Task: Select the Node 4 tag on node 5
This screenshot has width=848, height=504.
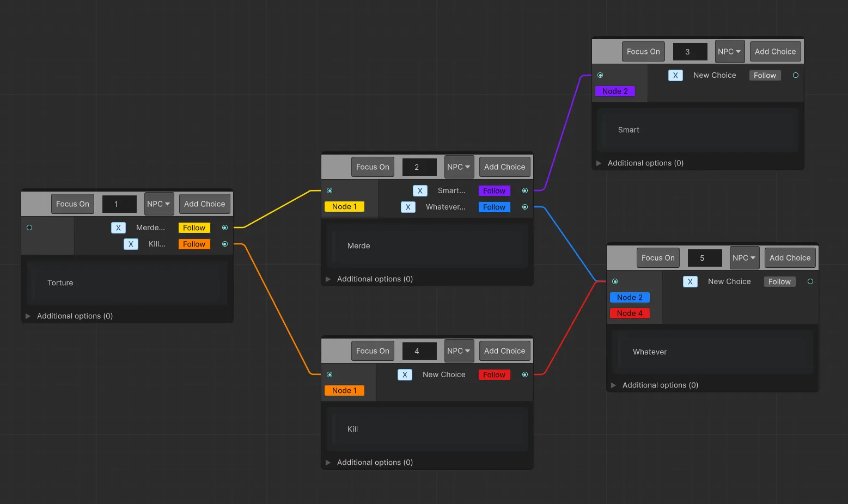Action: coord(630,313)
